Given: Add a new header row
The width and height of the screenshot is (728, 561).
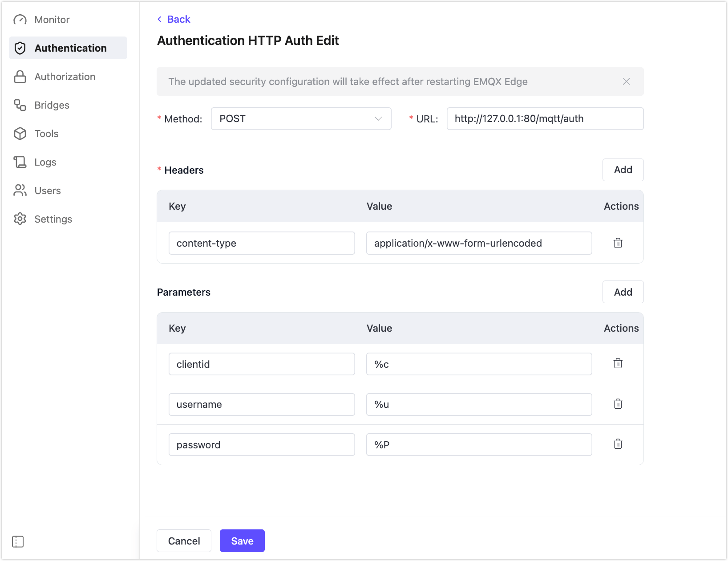Looking at the screenshot, I should coord(623,170).
